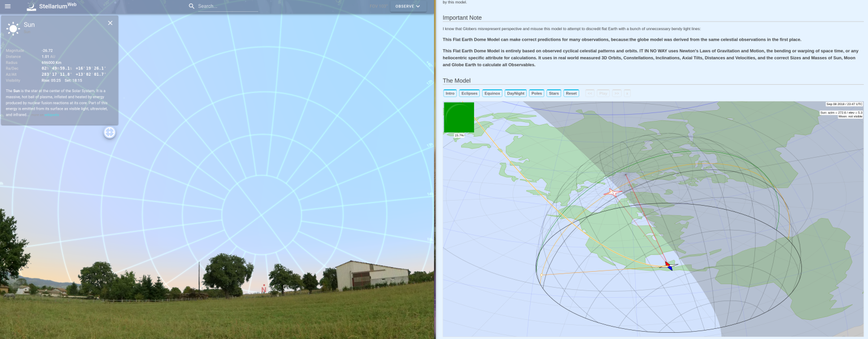Screen dimensions: 868x339
Task: Toggle the Poles visualization
Action: 536,93
